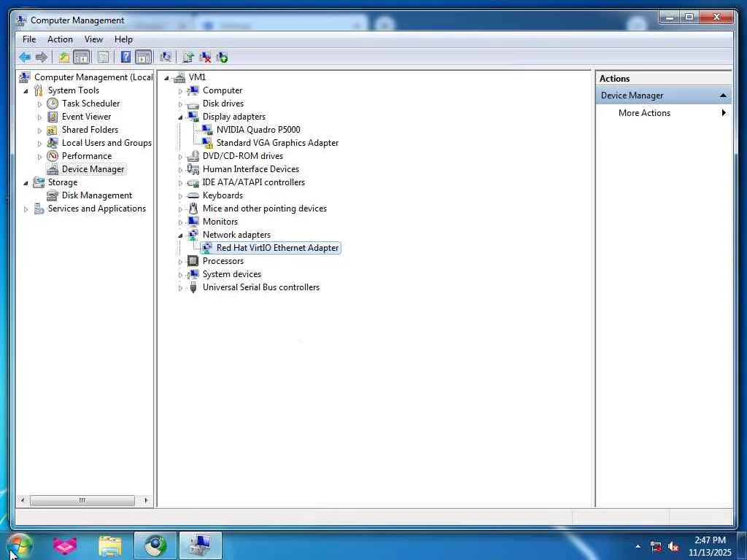Expand the Task Scheduler node
Viewport: 747px width, 560px height.
(x=39, y=104)
